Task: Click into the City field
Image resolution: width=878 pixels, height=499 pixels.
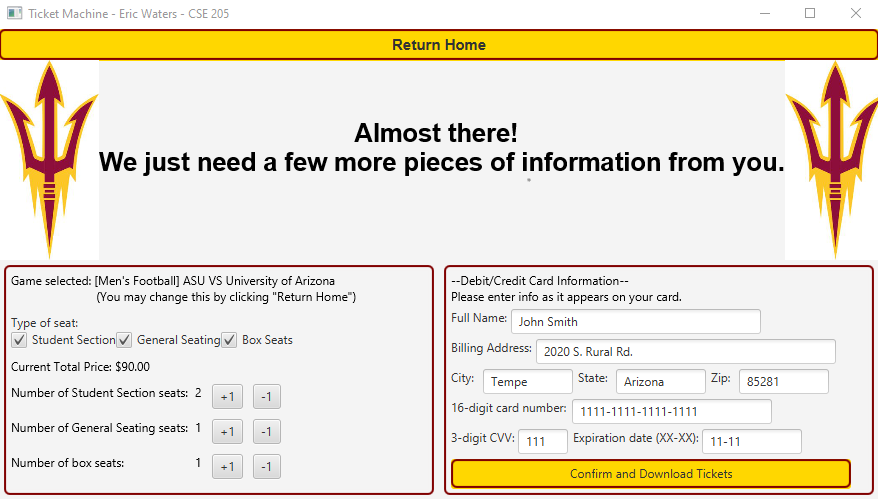Action: click(x=528, y=381)
